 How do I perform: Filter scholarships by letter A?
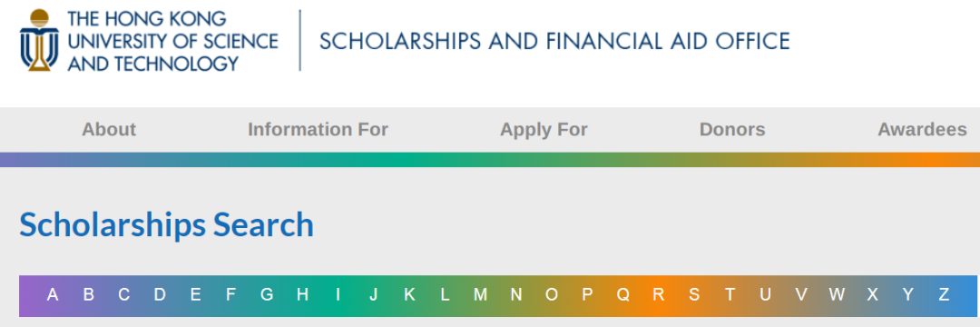pos(54,294)
